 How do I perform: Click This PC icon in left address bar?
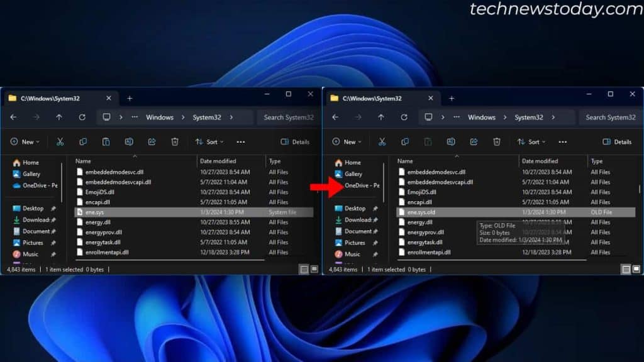coord(107,117)
